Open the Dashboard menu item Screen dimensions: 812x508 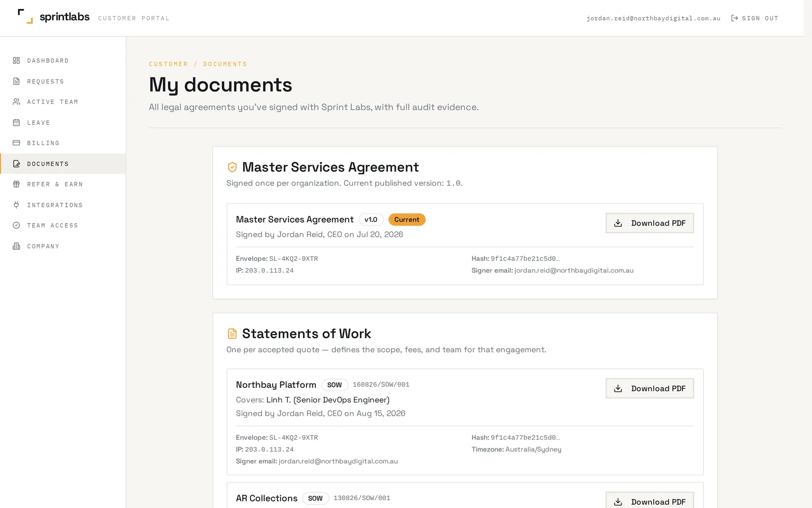(63, 60)
